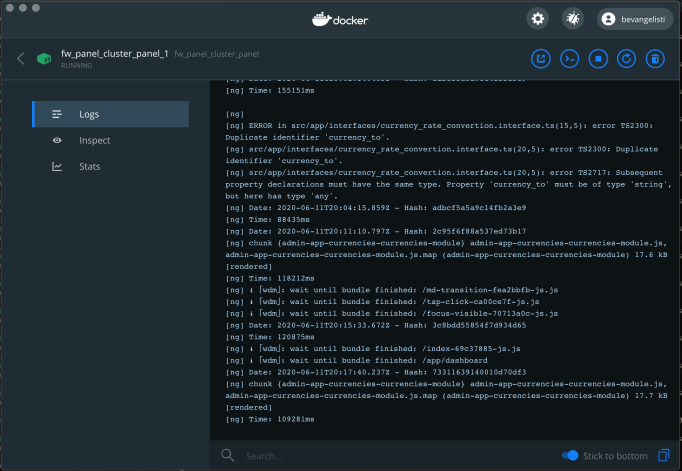The height and width of the screenshot is (471, 682).
Task: Click 'Stick to bottom' label text
Action: [615, 456]
